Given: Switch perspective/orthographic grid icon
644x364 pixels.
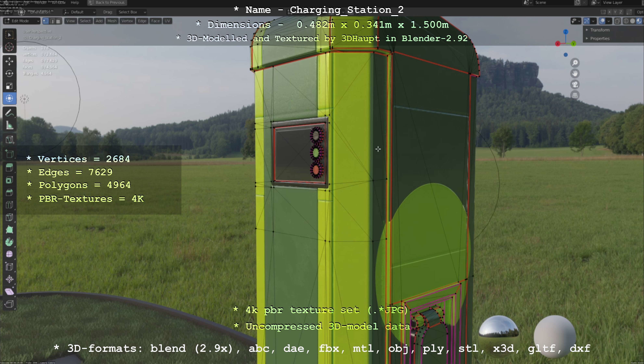Looking at the screenshot, I should 575,95.
